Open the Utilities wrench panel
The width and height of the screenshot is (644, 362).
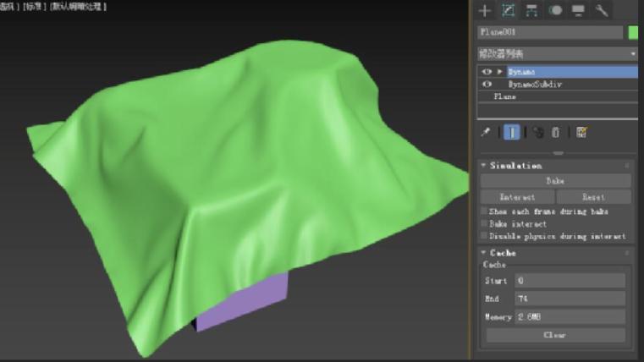pos(602,11)
